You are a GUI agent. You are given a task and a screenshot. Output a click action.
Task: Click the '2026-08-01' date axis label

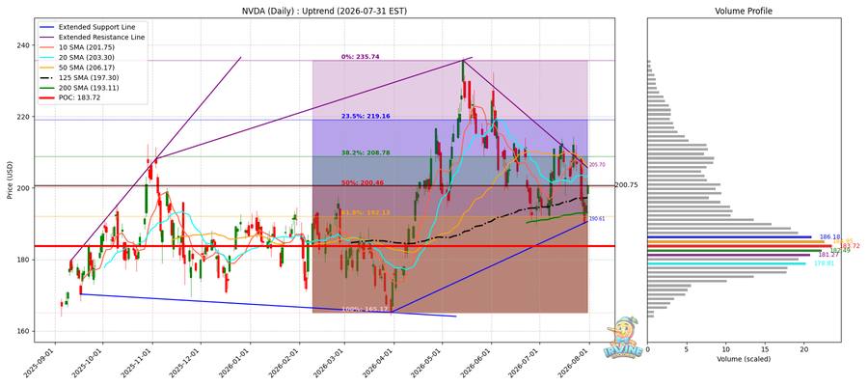[x=574, y=363]
